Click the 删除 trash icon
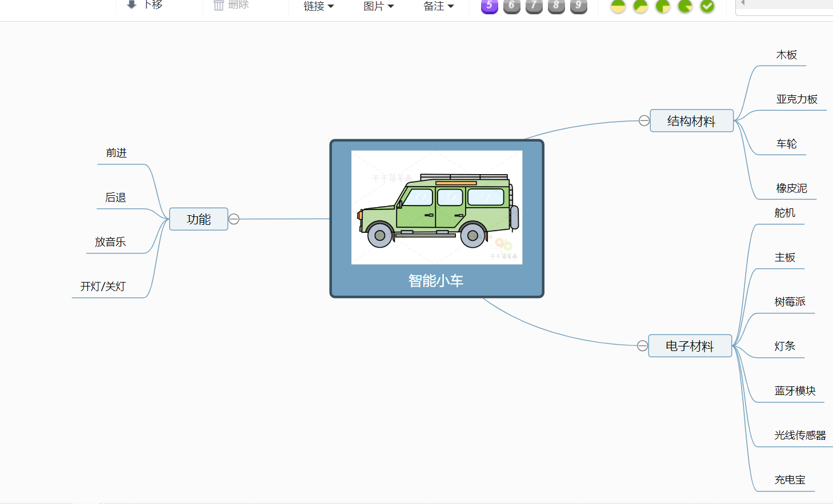Image resolution: width=833 pixels, height=504 pixels. click(218, 5)
